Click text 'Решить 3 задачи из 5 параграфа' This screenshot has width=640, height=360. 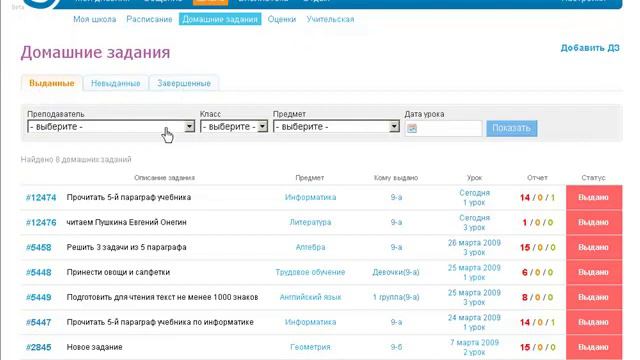[x=127, y=247]
